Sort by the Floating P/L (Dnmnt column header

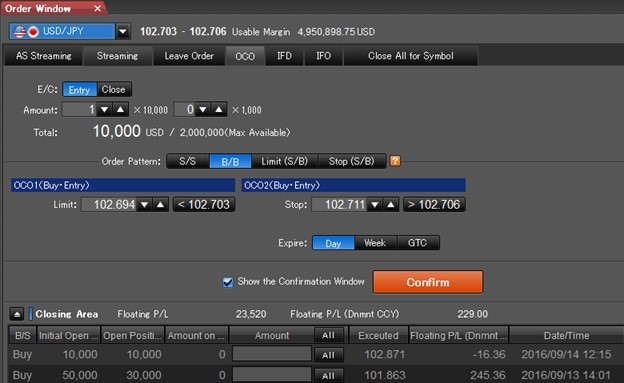point(459,335)
